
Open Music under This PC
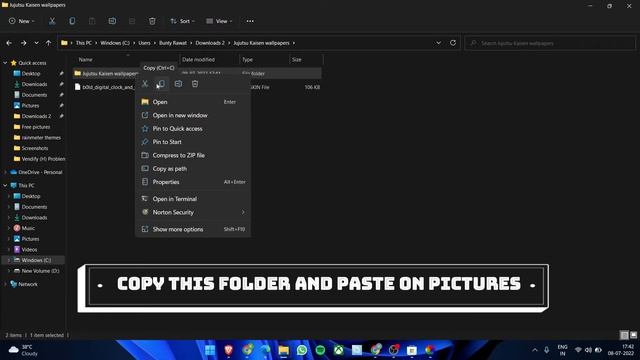coord(28,228)
